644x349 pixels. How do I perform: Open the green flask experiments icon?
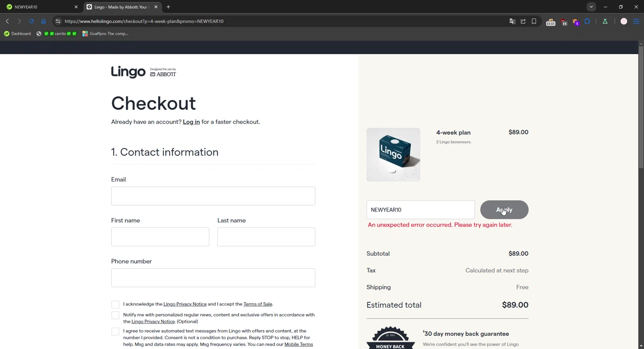(x=605, y=21)
